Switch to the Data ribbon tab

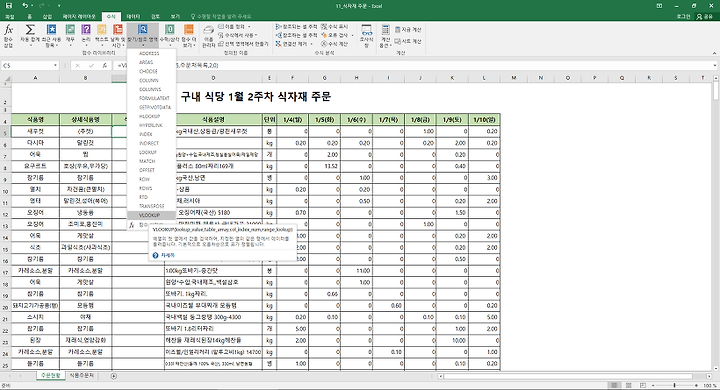tap(133, 17)
